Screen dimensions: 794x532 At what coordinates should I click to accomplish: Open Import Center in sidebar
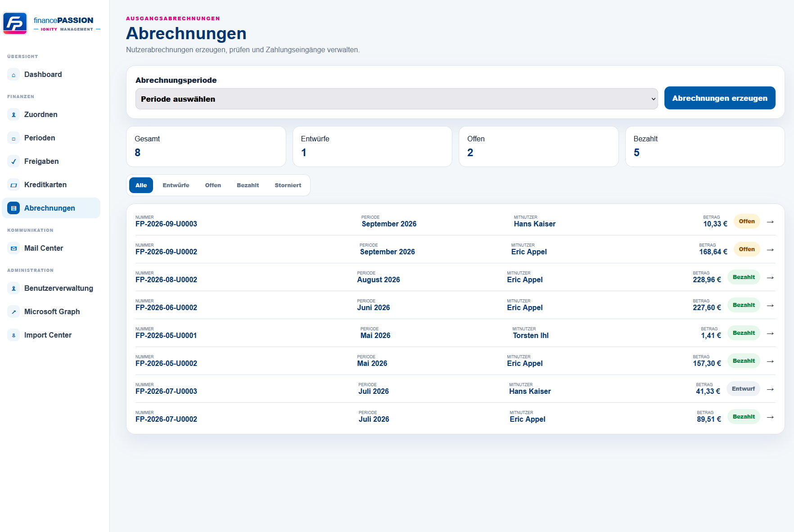pos(51,335)
